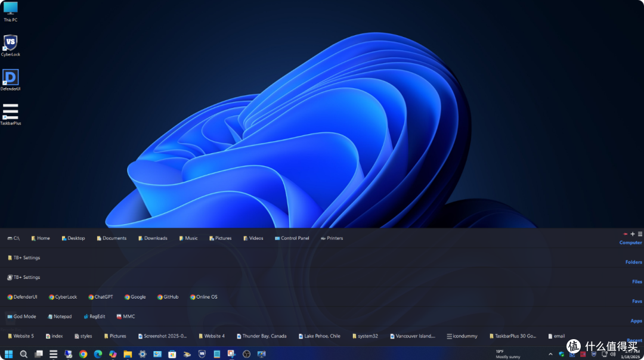Open the Videos folder shortcut
This screenshot has width=644, height=360.
[x=253, y=238]
